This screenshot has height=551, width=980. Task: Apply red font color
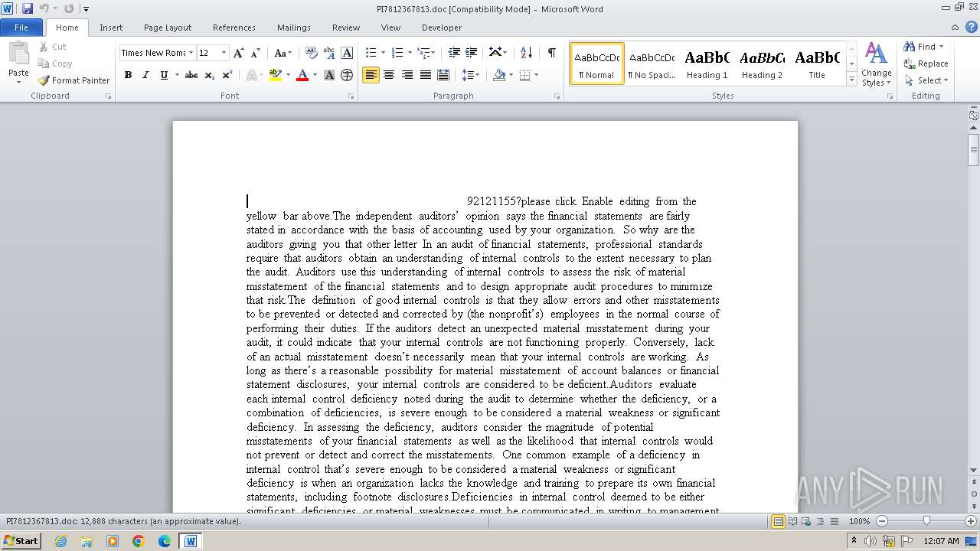302,75
